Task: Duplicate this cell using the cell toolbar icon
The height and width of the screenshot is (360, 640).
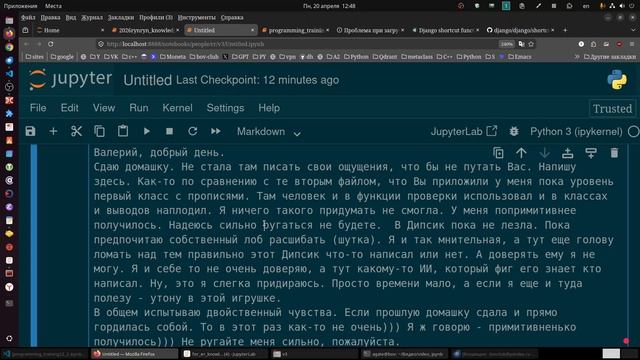Action: pos(498,153)
